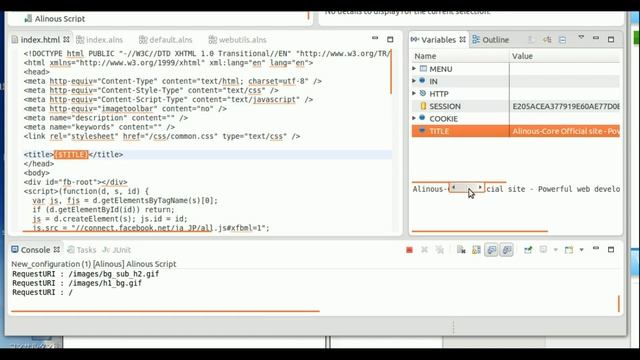The image size is (640, 360).
Task: Open the Variables view menu triangle
Action: [581, 38]
